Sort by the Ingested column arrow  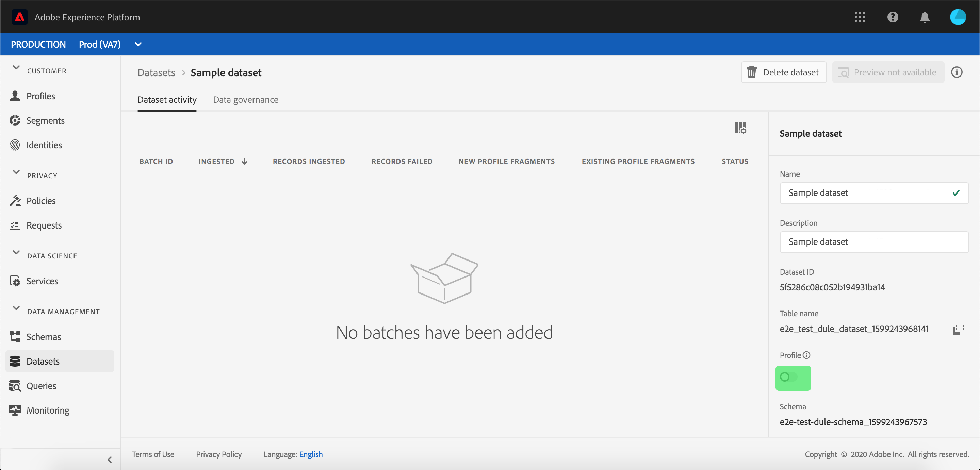pos(244,161)
